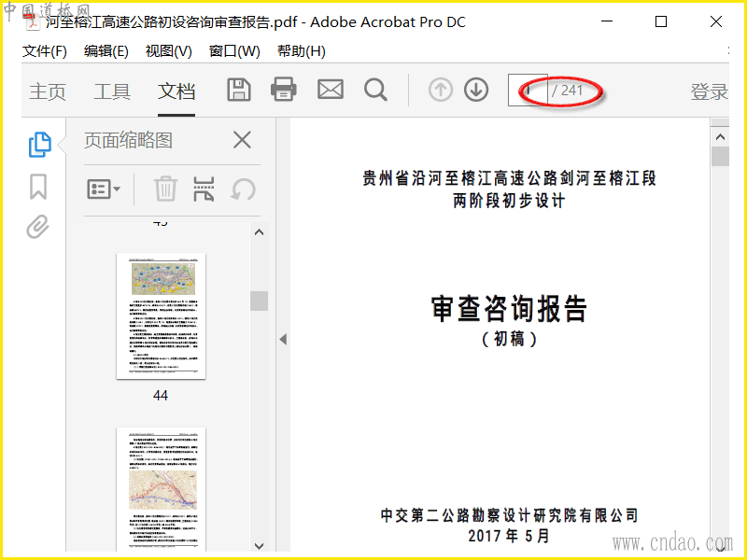The height and width of the screenshot is (560, 747).
Task: Switch to the 工具 tab
Action: [112, 91]
